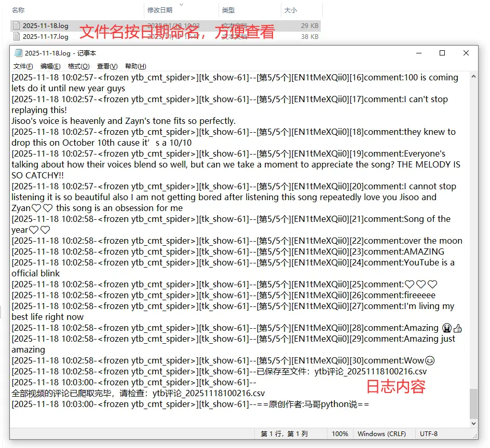Click the text 'drop this on October 10th'

coord(64,143)
